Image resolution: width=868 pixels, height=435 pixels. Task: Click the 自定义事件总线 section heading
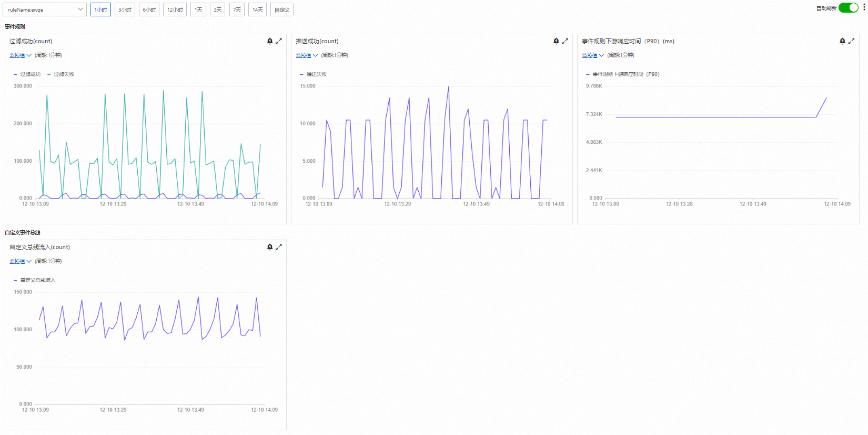22,232
